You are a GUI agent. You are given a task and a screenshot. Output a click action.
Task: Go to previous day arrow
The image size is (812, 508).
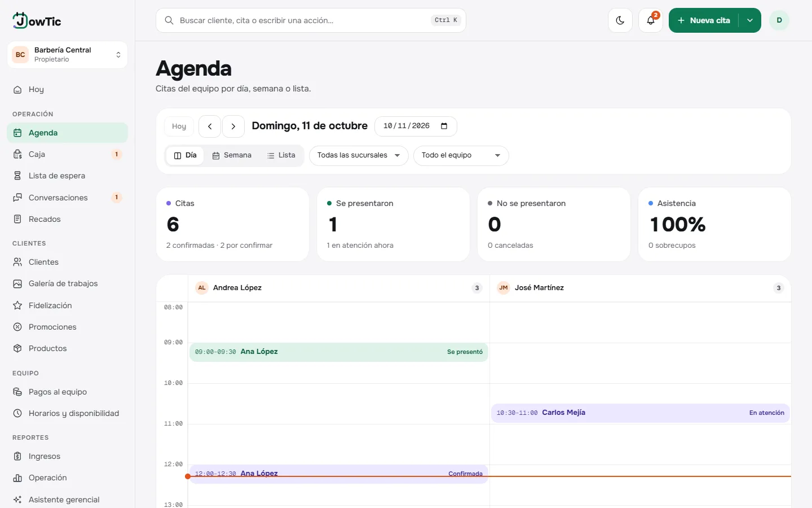[210, 126]
